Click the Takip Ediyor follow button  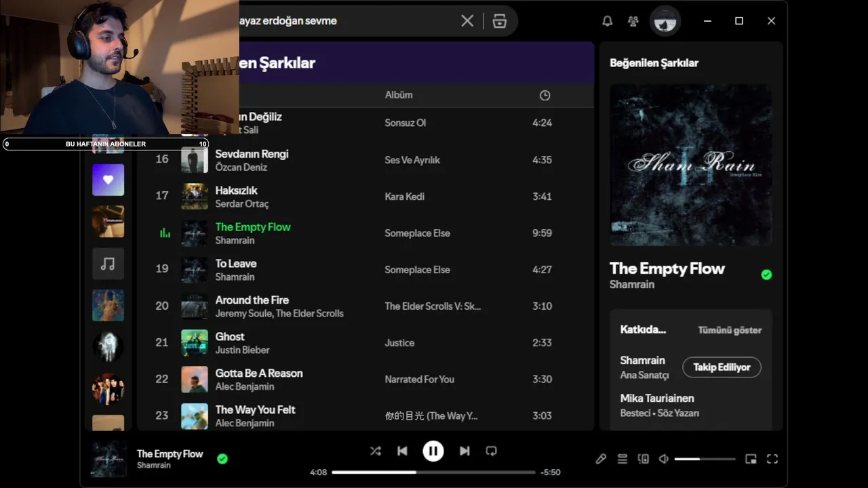[x=722, y=367]
